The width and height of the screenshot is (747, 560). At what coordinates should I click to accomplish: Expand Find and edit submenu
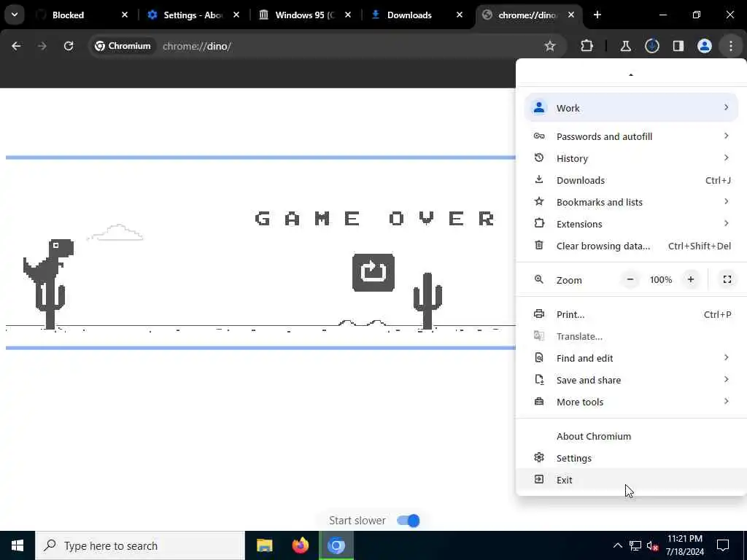click(631, 358)
